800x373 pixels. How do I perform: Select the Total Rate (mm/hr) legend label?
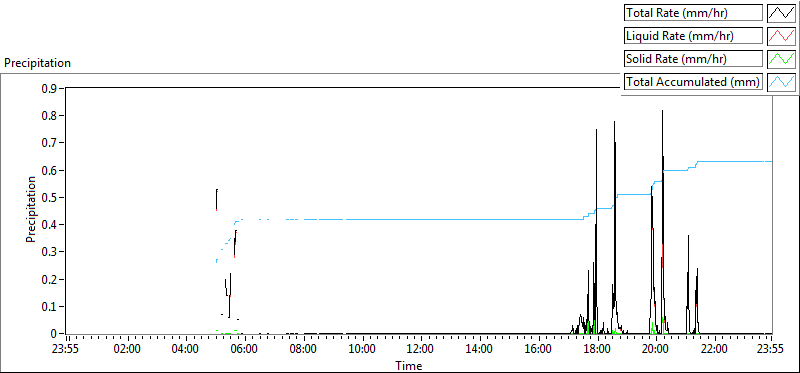[694, 13]
